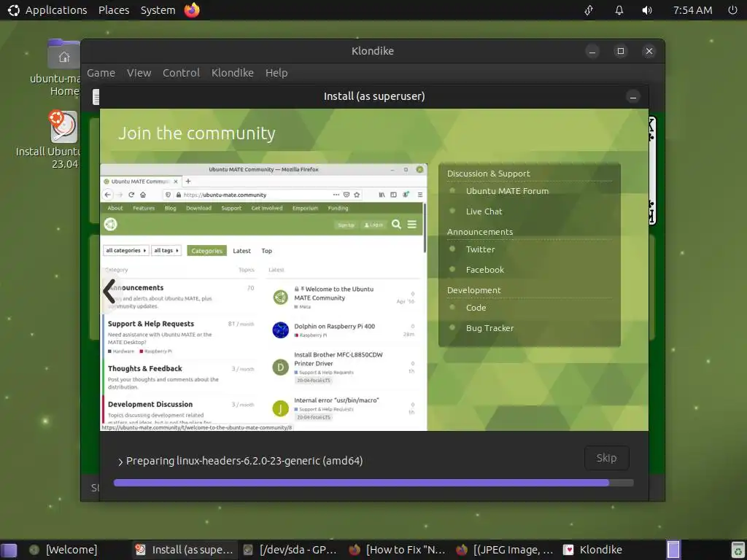Screen dimensions: 747x560
Task: Open Thoughts & Feedback category
Action: click(145, 368)
